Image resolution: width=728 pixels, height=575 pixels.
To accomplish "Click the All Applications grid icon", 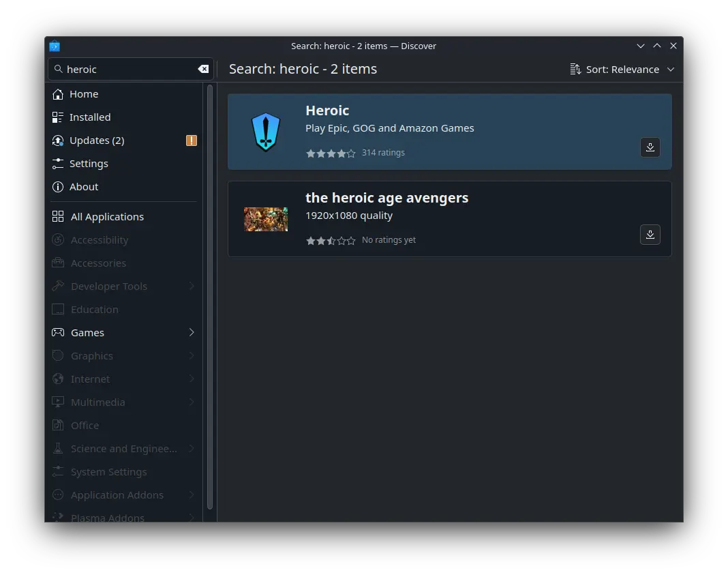I will click(58, 216).
